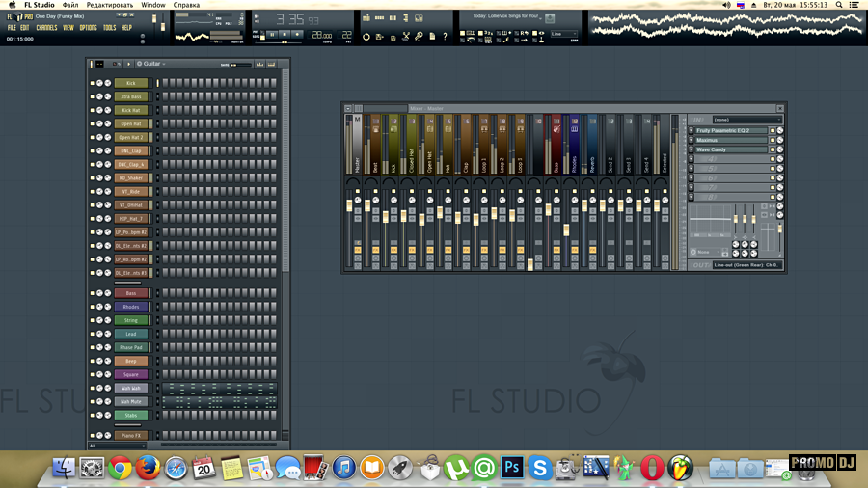
Task: Click the stop button in transport panel
Action: 285,35
